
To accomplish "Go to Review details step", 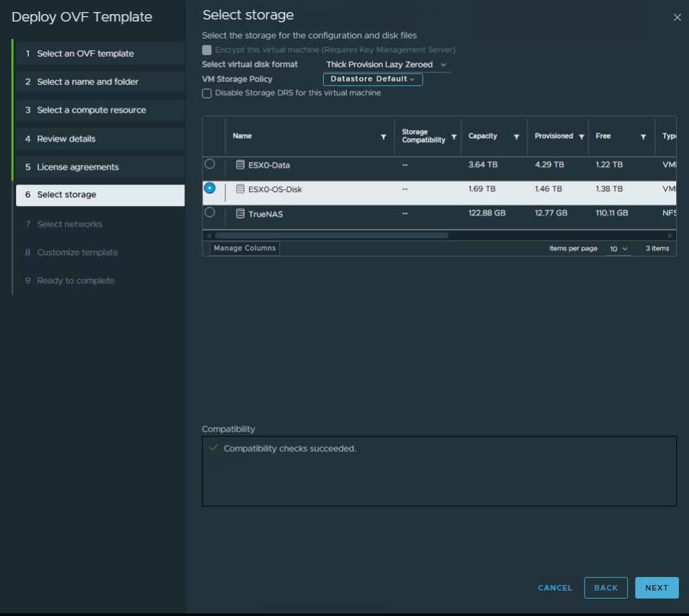I will click(x=66, y=139).
